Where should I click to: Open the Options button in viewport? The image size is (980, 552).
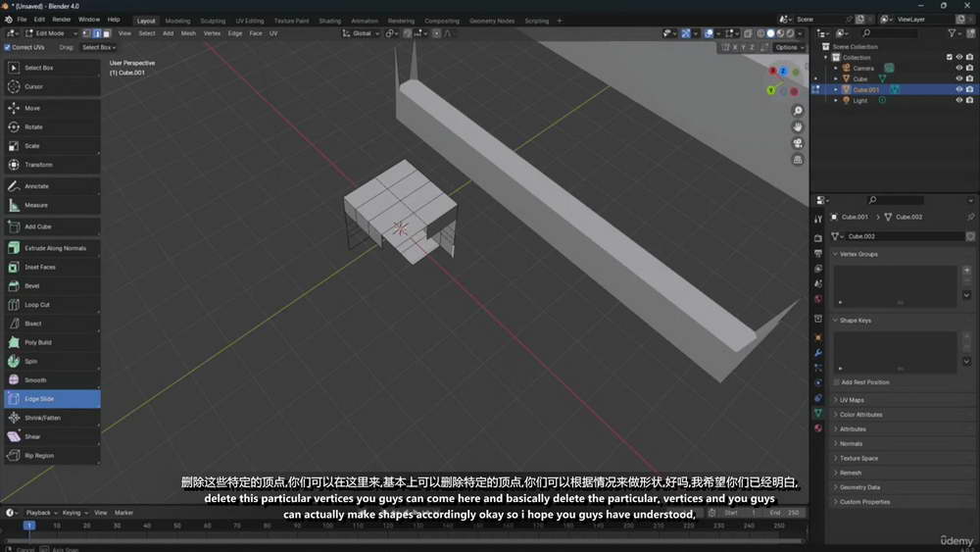[789, 47]
